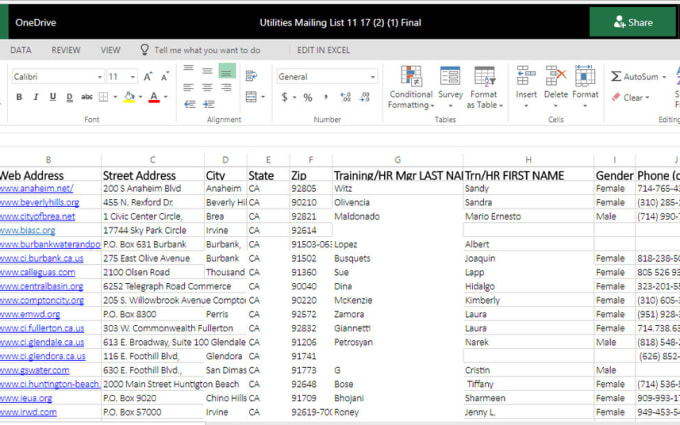Viewport: 680px width, 425px height.
Task: Expand the borders dropdown arrow
Action: point(115,97)
